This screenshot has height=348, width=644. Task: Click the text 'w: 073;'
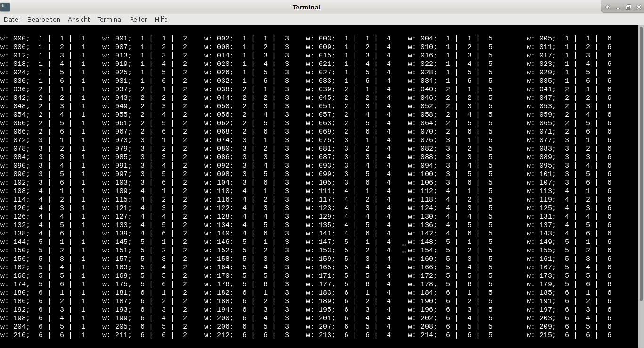click(116, 140)
